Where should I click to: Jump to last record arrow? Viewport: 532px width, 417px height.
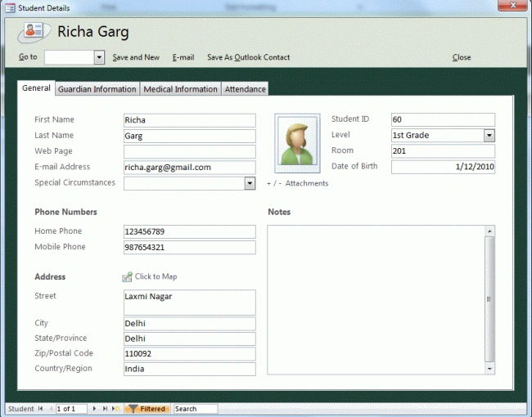(106, 409)
